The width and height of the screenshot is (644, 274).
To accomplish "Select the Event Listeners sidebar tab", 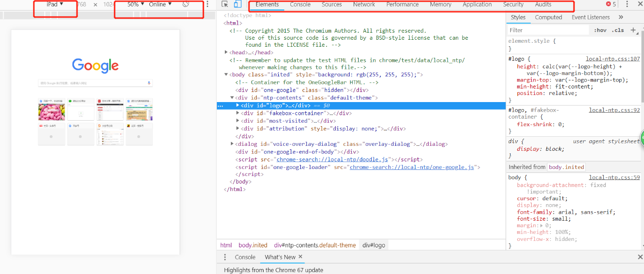I will pyautogui.click(x=591, y=17).
